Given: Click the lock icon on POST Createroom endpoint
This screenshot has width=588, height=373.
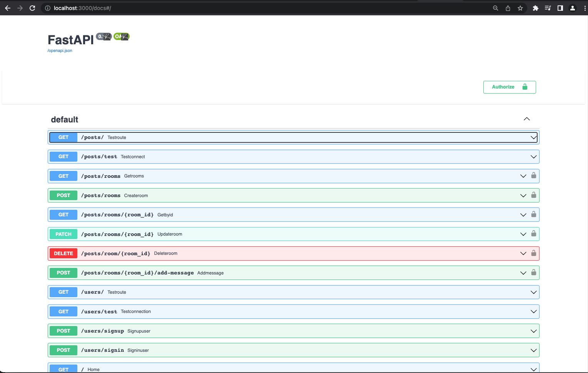Looking at the screenshot, I should click(x=534, y=195).
